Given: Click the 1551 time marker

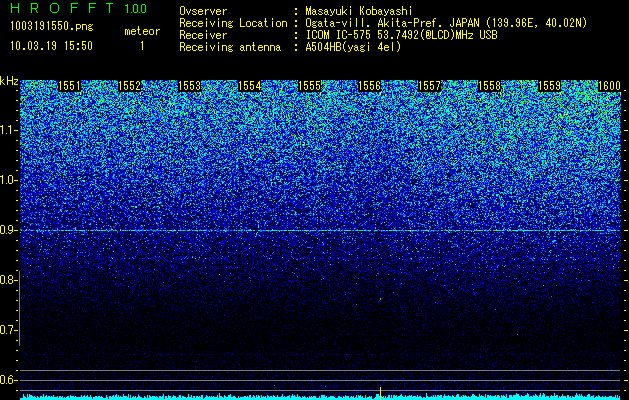Looking at the screenshot, I should (69, 86).
